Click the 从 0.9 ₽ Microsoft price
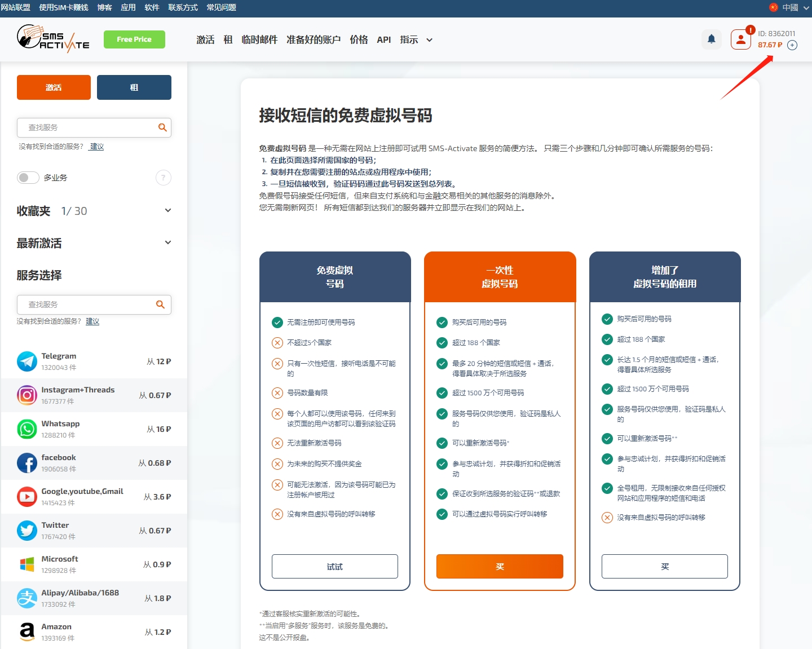812x649 pixels. 157,564
